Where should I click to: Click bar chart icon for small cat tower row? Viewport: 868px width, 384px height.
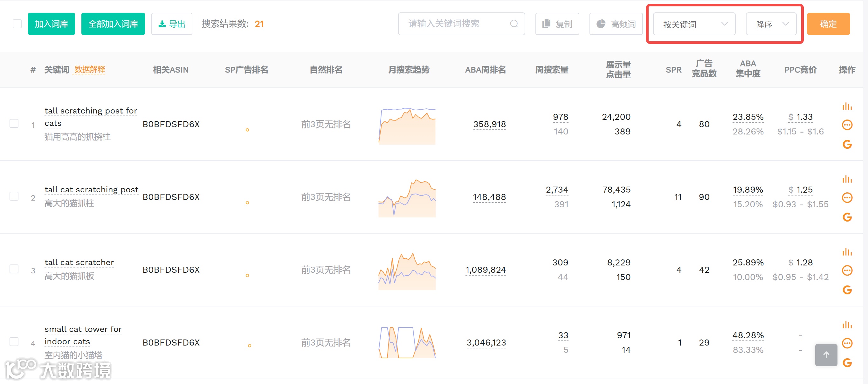click(847, 325)
